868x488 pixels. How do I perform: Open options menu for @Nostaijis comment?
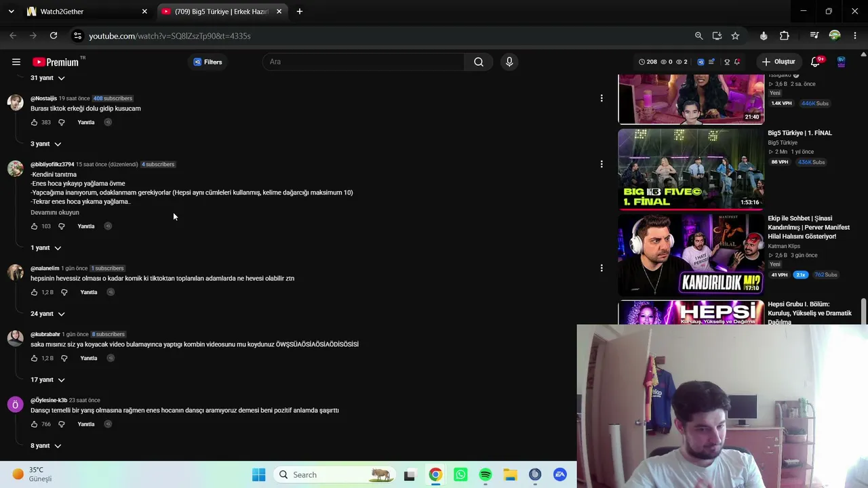pyautogui.click(x=601, y=98)
